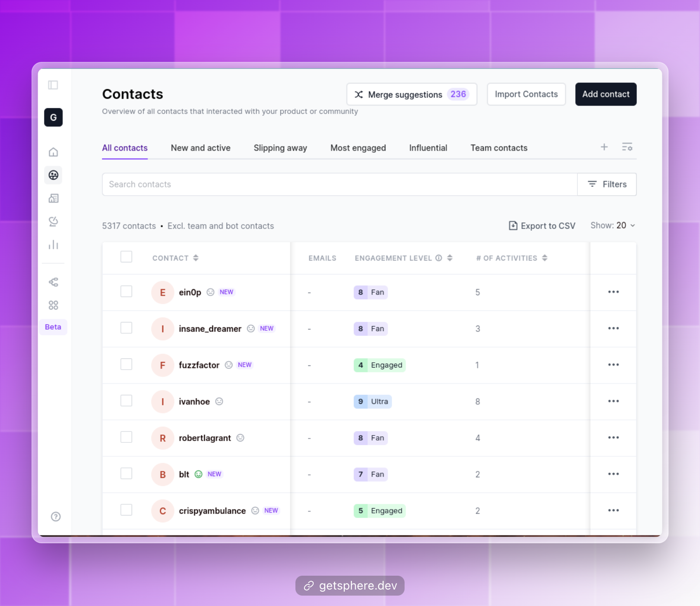
Task: Open the integrations share icon in sidebar
Action: pyautogui.click(x=53, y=282)
